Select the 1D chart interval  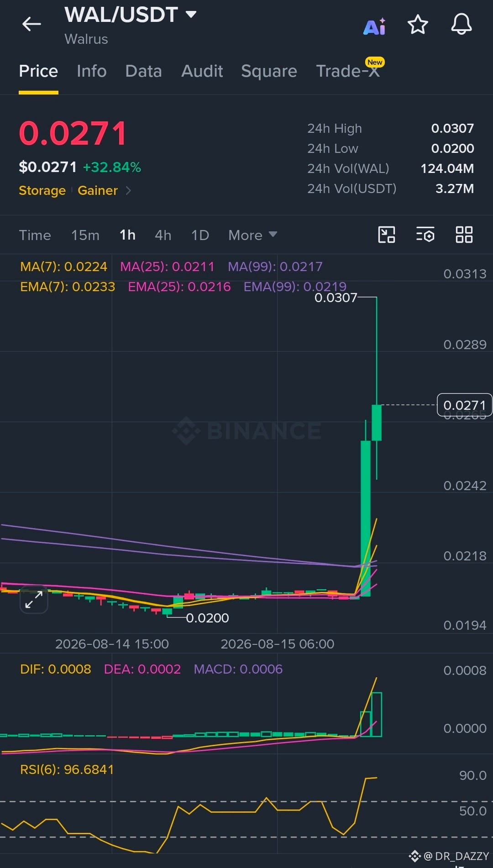200,235
